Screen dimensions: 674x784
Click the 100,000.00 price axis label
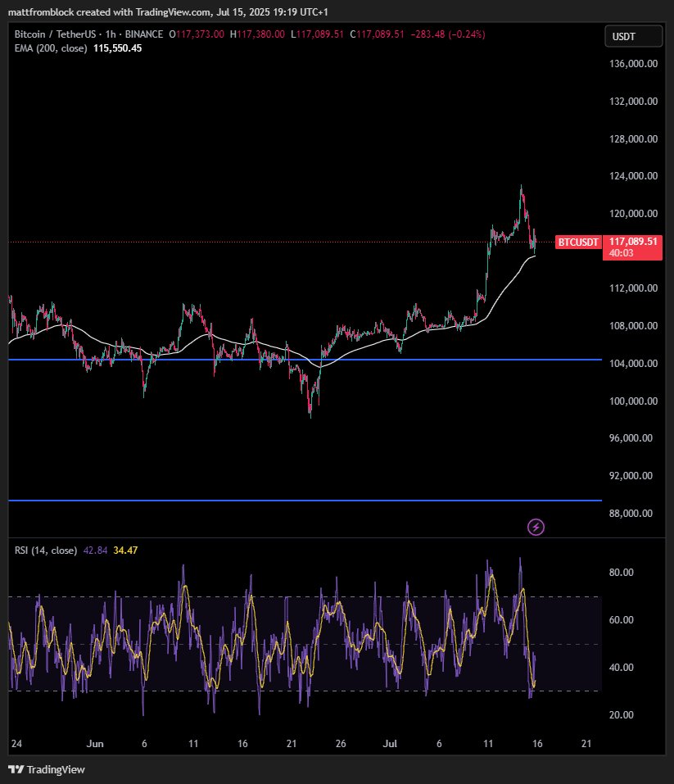click(x=633, y=401)
